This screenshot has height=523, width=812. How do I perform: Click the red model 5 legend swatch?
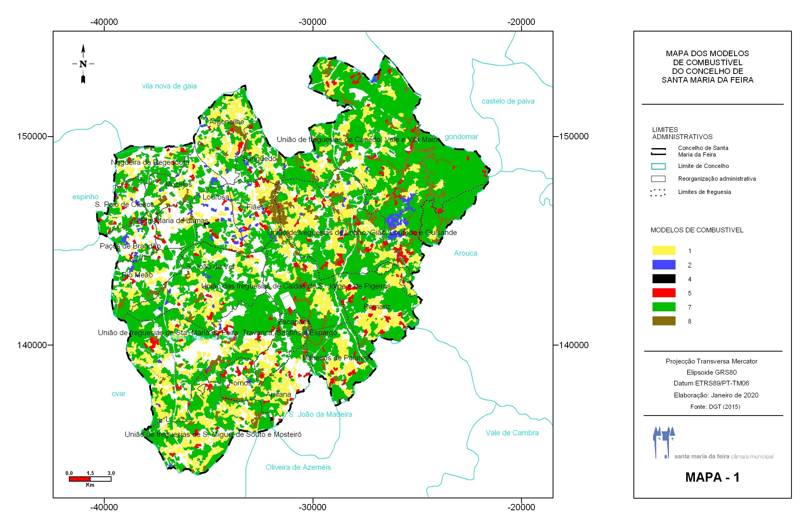pyautogui.click(x=664, y=293)
